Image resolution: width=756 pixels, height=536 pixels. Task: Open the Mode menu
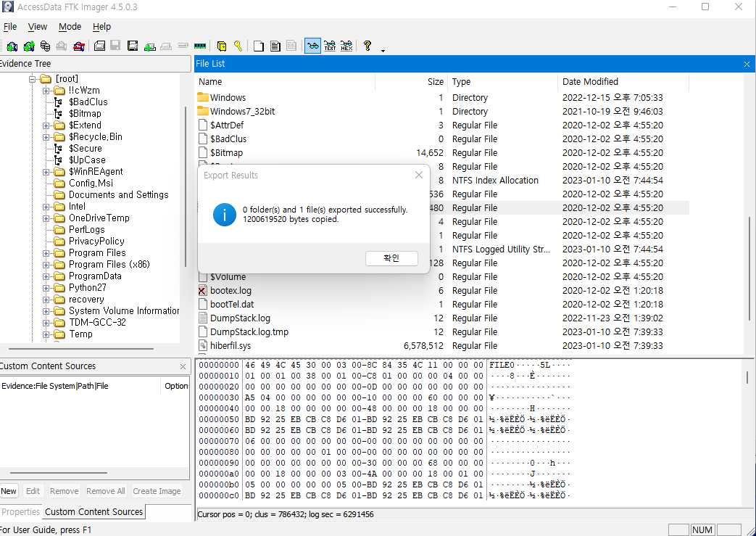70,27
